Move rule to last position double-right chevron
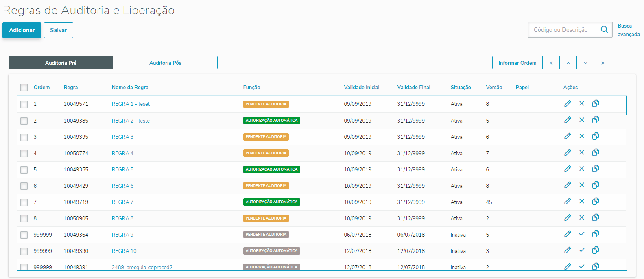This screenshot has width=644, height=279. click(x=603, y=63)
